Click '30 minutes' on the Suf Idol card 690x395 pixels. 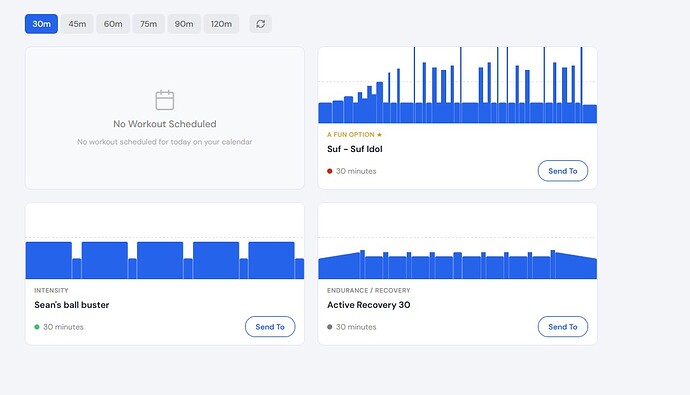(356, 171)
